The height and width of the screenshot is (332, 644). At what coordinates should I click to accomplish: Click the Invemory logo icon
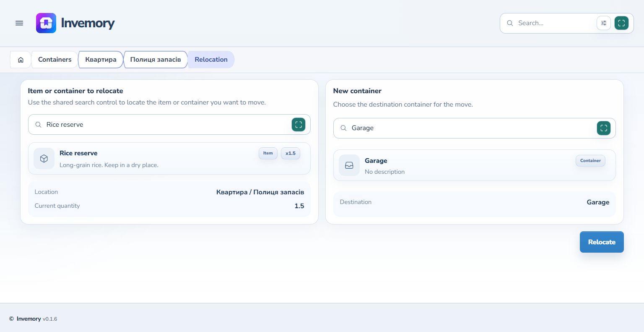coord(46,23)
